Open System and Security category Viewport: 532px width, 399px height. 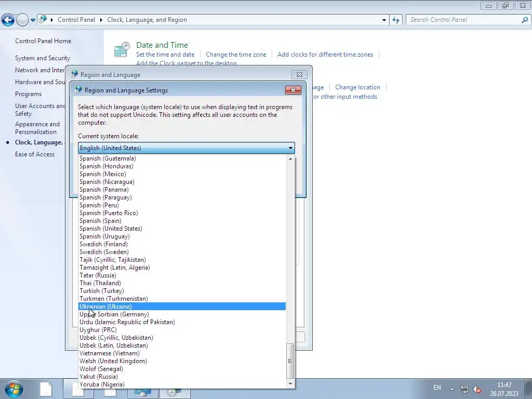[43, 58]
